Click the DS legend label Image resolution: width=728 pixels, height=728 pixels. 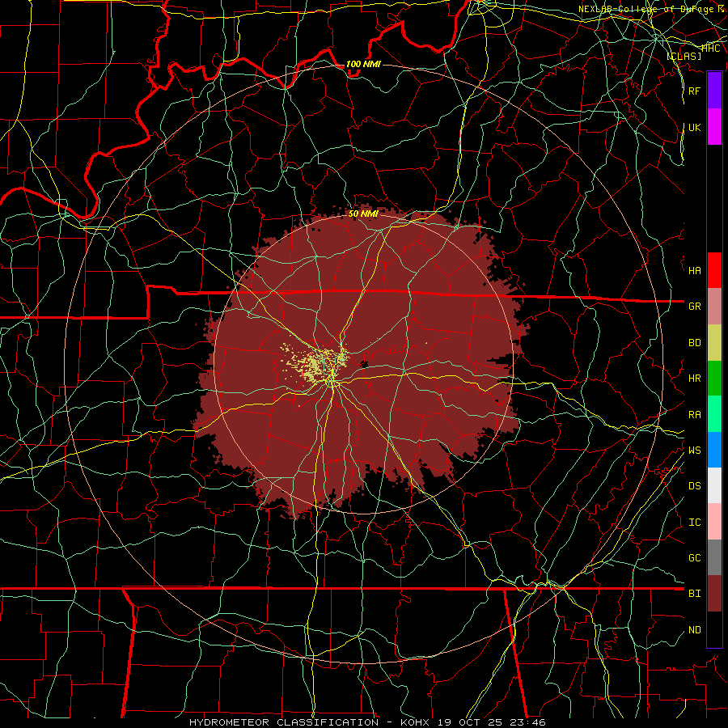tap(694, 486)
